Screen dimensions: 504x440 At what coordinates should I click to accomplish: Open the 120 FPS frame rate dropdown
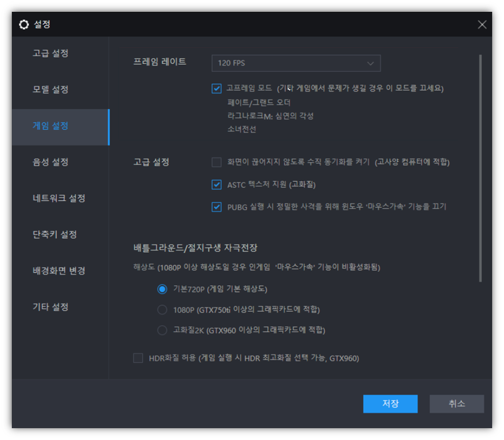click(x=296, y=63)
